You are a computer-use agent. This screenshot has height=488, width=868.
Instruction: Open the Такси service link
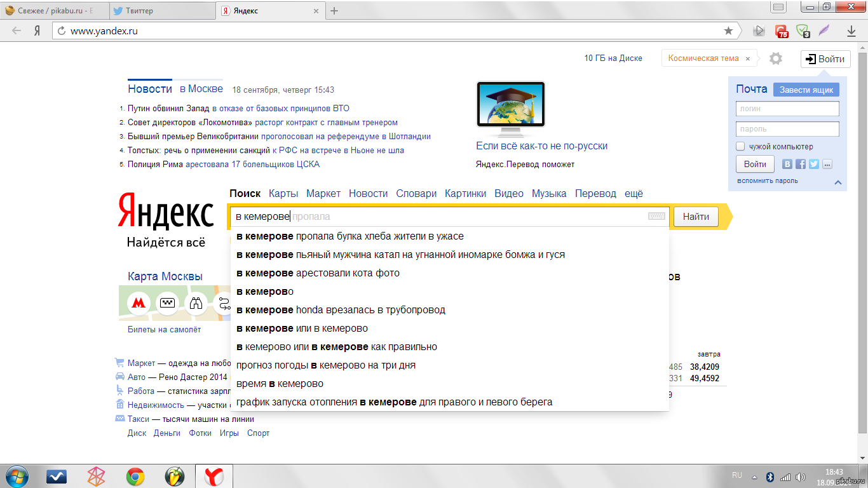pos(137,419)
